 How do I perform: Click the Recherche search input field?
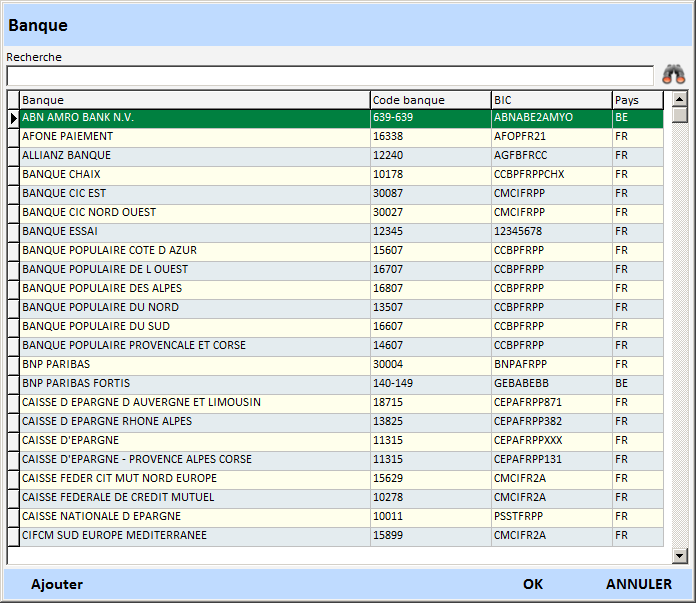[330, 76]
